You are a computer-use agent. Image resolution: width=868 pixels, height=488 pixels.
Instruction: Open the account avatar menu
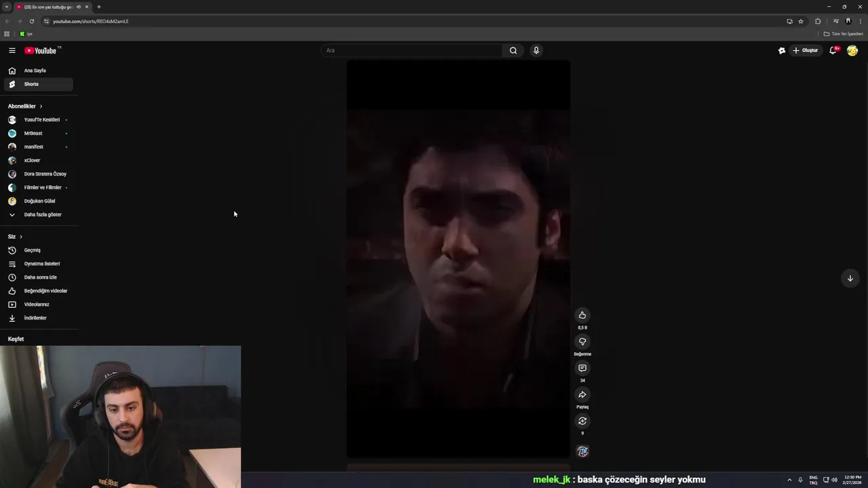coord(852,50)
